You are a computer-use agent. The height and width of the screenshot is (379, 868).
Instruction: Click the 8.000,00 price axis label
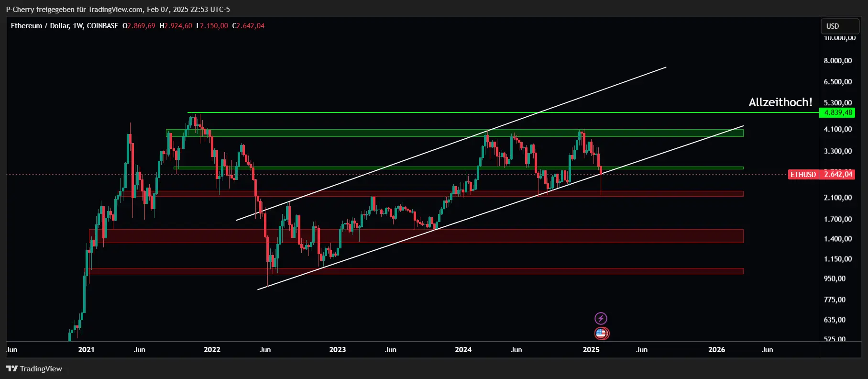point(838,61)
